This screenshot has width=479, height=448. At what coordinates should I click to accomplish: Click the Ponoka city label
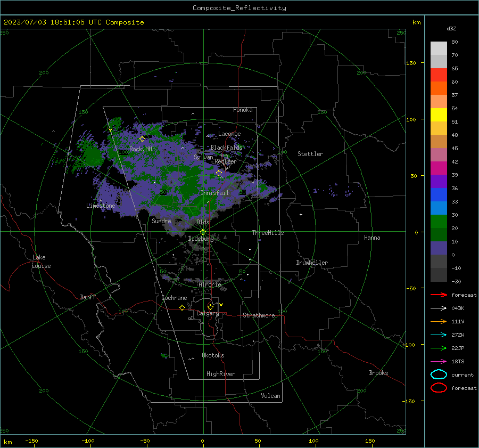pos(243,110)
